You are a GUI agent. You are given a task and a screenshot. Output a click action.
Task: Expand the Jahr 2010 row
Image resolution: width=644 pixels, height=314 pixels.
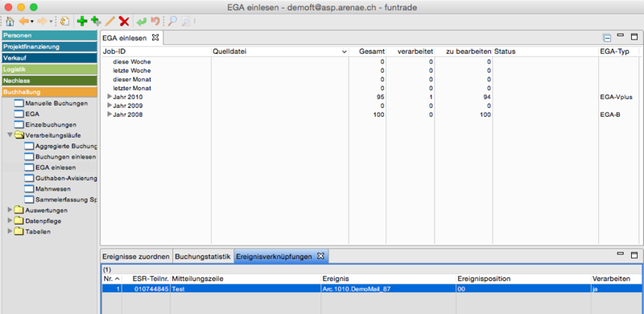click(x=109, y=97)
